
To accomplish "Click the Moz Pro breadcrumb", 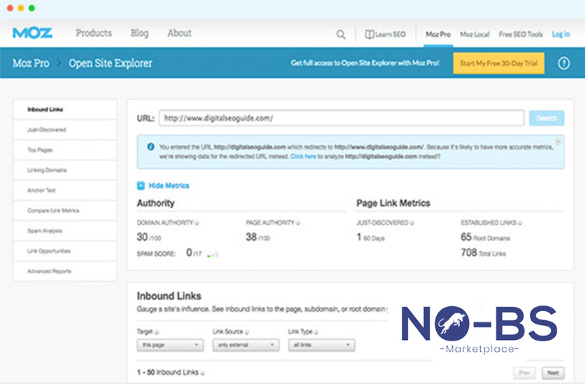I will pos(31,63).
